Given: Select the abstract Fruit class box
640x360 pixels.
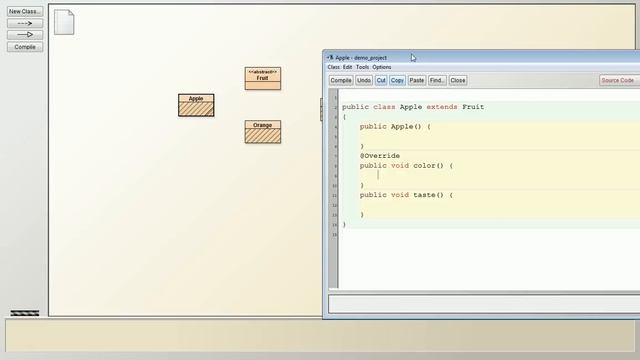Looking at the screenshot, I should [x=262, y=78].
